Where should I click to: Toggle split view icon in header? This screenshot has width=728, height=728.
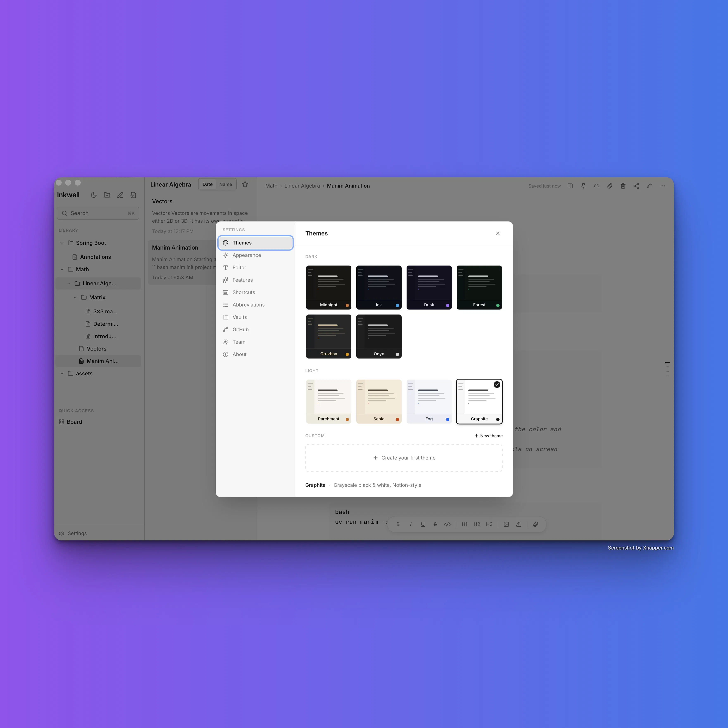(x=570, y=186)
